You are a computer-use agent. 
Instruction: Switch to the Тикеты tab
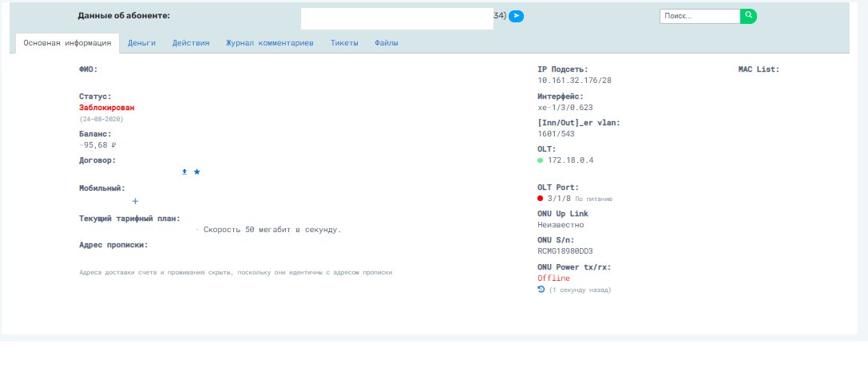(344, 43)
